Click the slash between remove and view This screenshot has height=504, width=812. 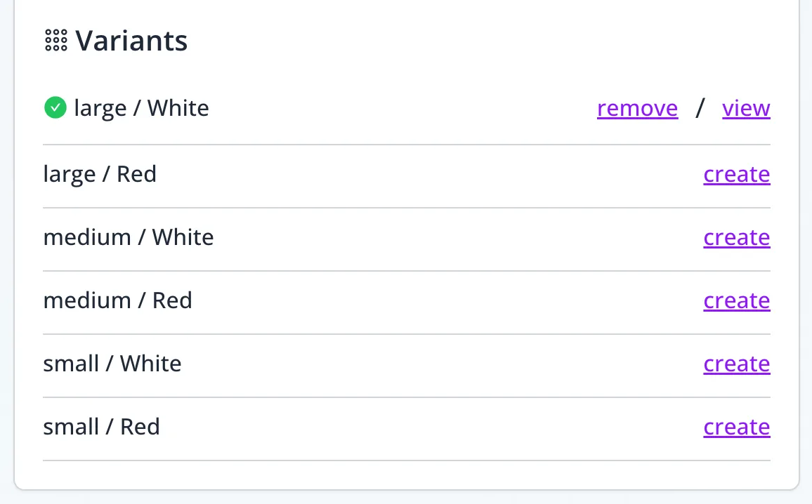(x=700, y=108)
